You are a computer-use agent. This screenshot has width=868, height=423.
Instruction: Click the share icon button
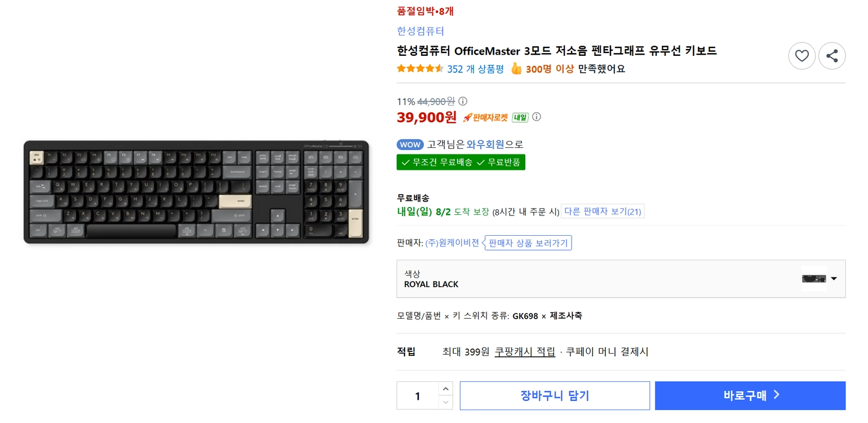[x=832, y=56]
